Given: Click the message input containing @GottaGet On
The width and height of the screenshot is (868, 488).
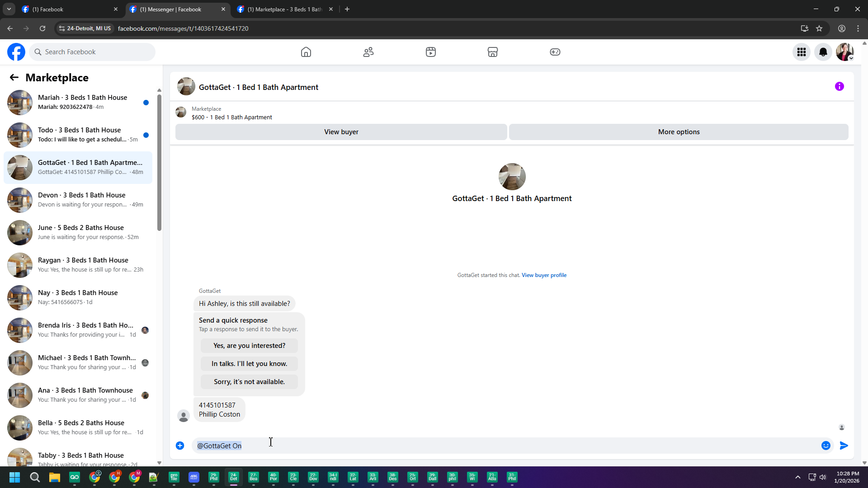Looking at the screenshot, I should [x=506, y=446].
